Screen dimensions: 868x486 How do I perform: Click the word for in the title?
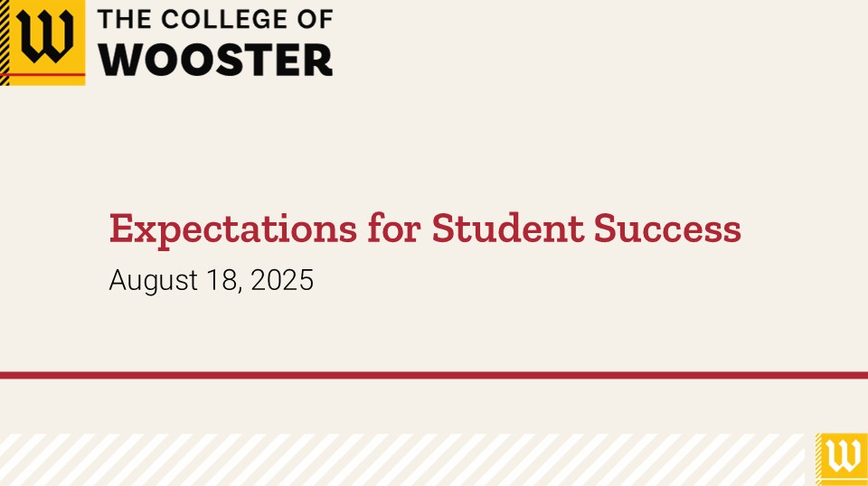(x=394, y=227)
